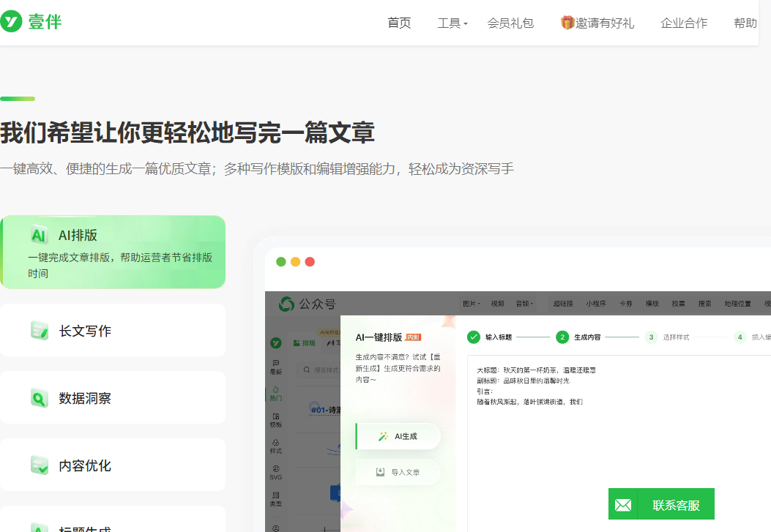The image size is (771, 532).
Task: Click 地理位置 in the preview toolbar
Action: (737, 304)
